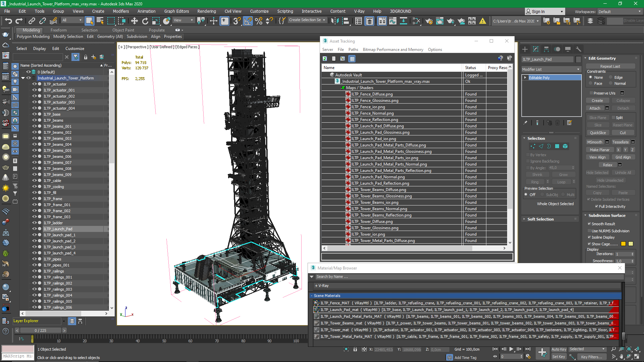Open the Rendering menu
644x362 pixels.
tap(206, 11)
